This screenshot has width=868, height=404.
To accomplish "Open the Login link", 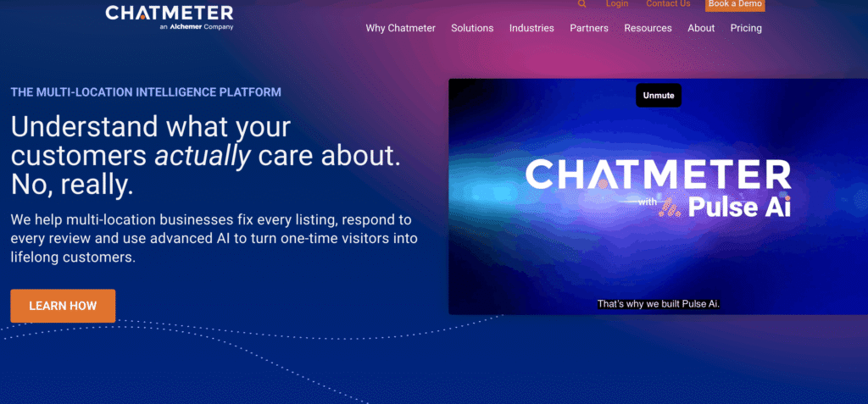I will click(617, 3).
